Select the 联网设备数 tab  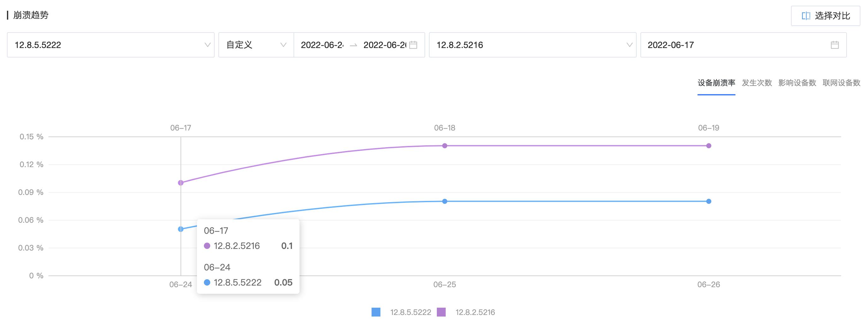pos(841,83)
